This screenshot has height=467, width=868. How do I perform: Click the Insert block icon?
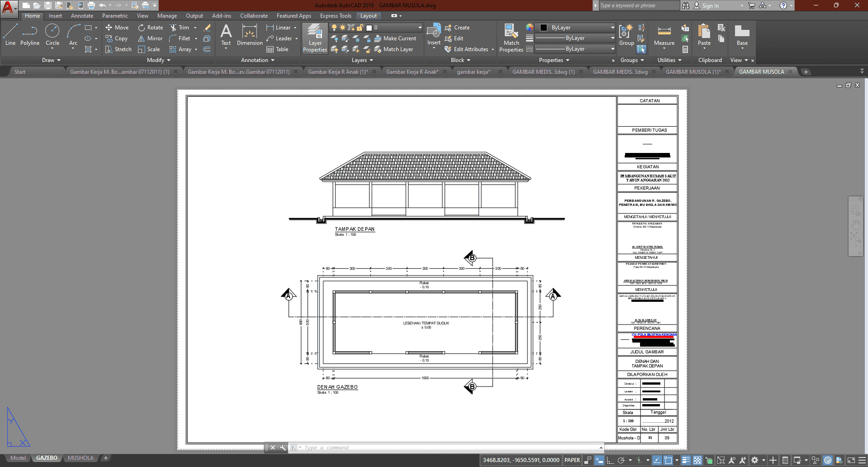[x=434, y=35]
